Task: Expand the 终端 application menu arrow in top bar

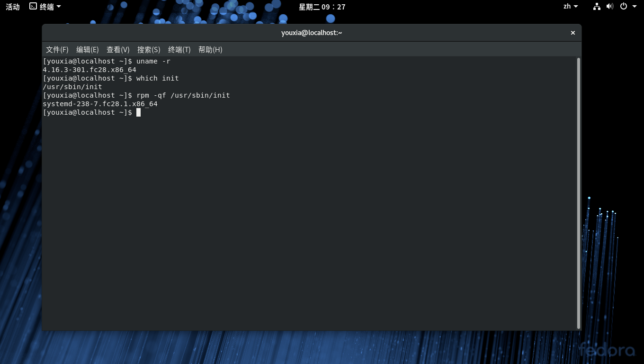Action: [x=59, y=7]
